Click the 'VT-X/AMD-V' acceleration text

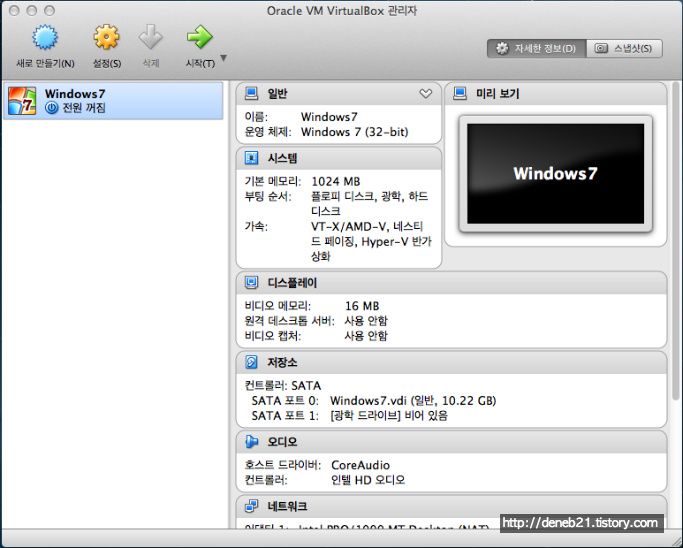coord(349,227)
